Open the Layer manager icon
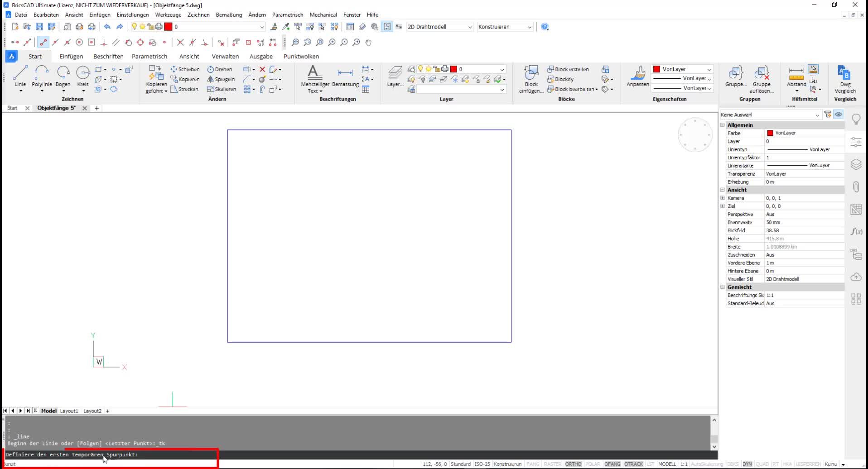 tap(395, 76)
